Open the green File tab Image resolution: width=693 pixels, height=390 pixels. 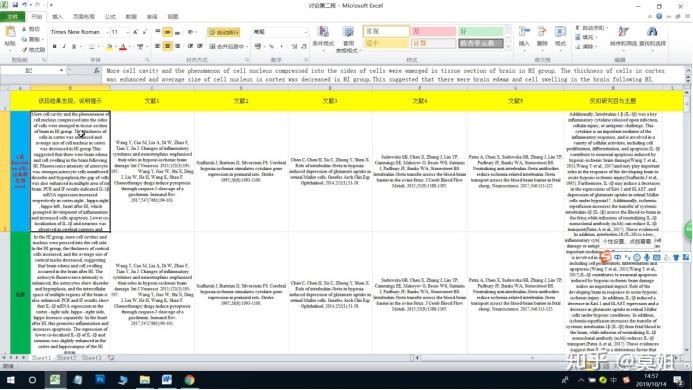(12, 16)
